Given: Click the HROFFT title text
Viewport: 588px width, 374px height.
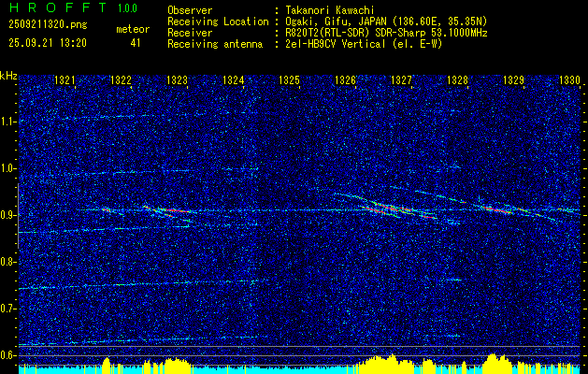Looking at the screenshot, I should click(58, 7).
